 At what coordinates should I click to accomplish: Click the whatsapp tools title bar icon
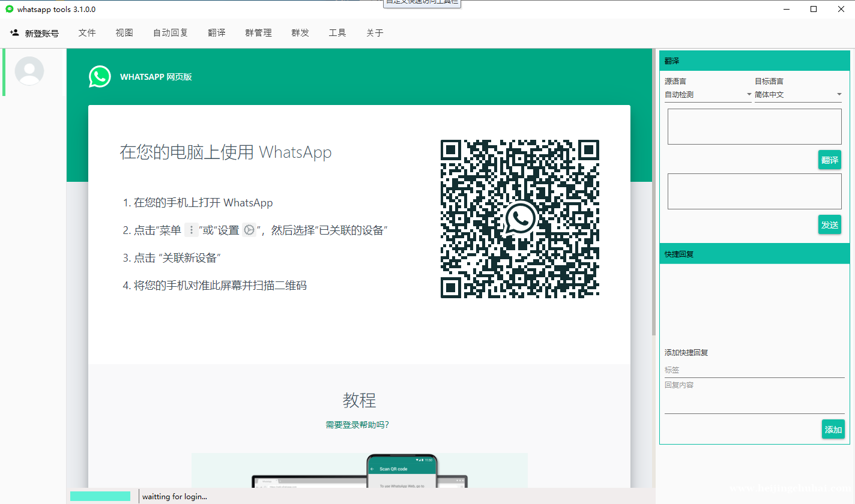[10, 9]
